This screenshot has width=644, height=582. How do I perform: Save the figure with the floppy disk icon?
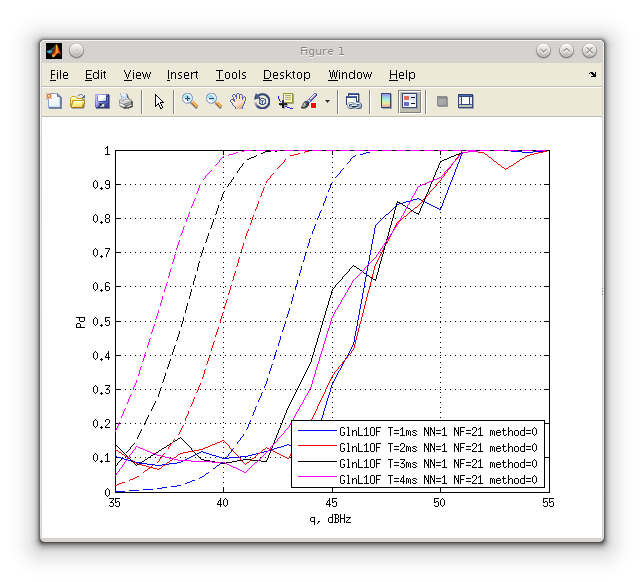[102, 101]
